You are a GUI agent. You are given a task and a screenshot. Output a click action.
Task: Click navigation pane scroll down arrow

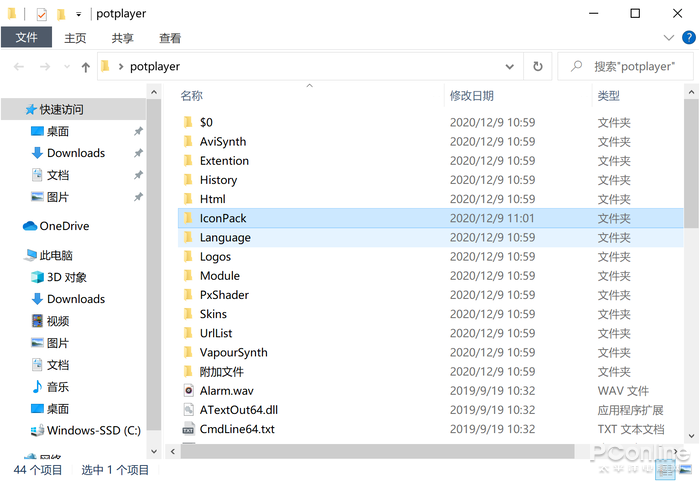[154, 451]
